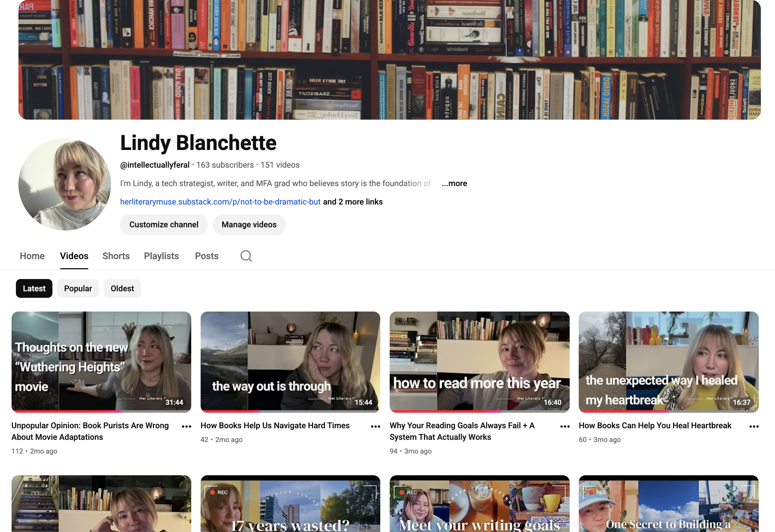The image size is (775, 532).
Task: Sort videos by Oldest
Action: (x=122, y=288)
